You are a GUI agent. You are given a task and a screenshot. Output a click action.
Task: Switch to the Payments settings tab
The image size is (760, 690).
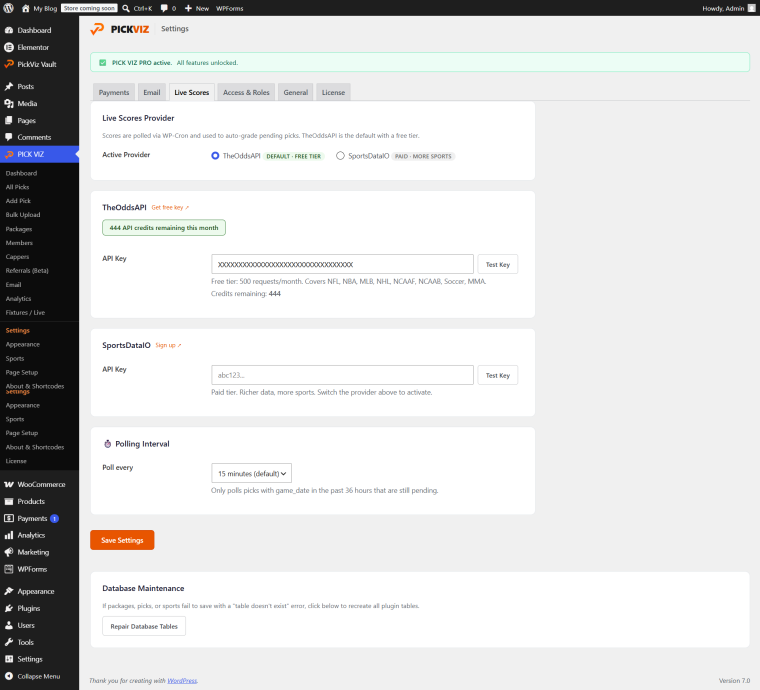tap(114, 92)
